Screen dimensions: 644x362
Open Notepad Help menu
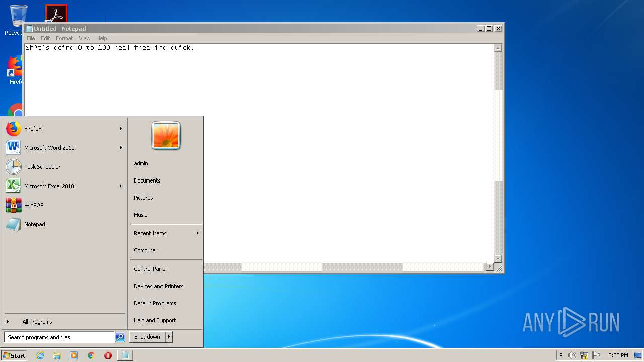pyautogui.click(x=102, y=38)
